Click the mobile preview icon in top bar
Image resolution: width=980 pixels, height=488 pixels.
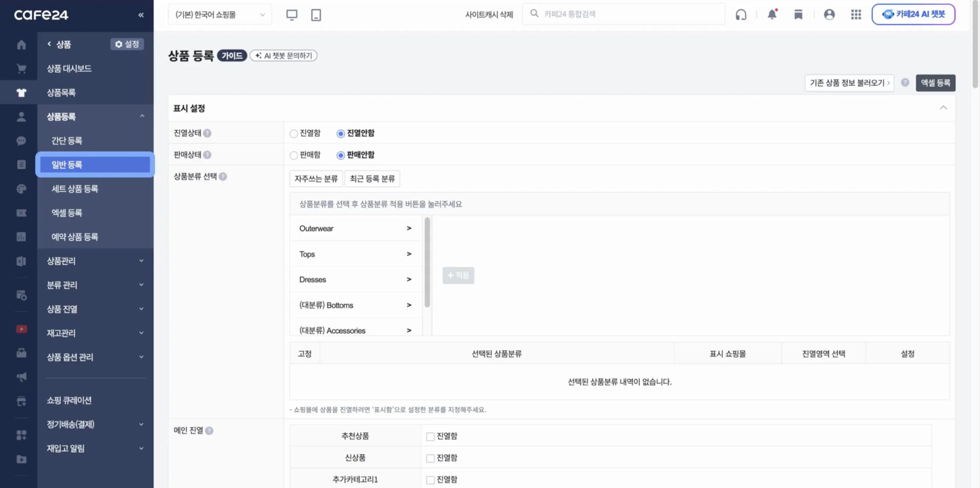click(x=316, y=14)
